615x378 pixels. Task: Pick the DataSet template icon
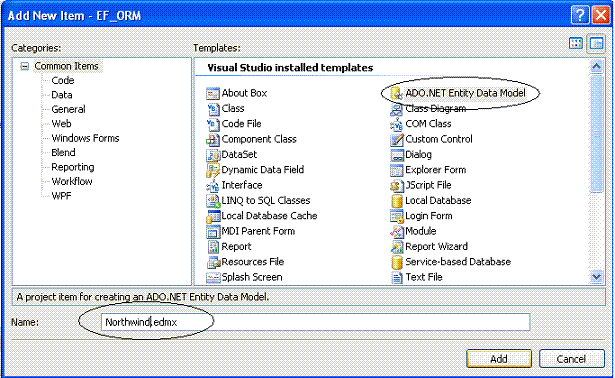[x=213, y=155]
